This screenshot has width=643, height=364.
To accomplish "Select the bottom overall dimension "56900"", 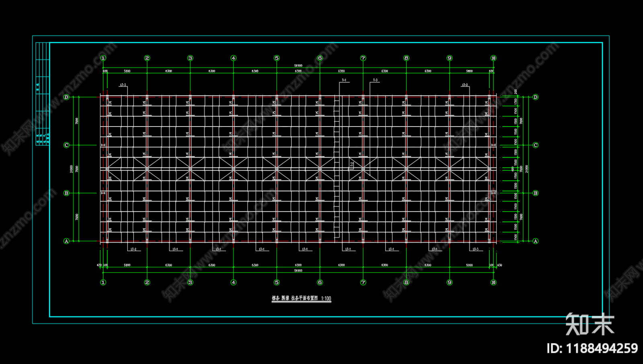I will tap(298, 271).
